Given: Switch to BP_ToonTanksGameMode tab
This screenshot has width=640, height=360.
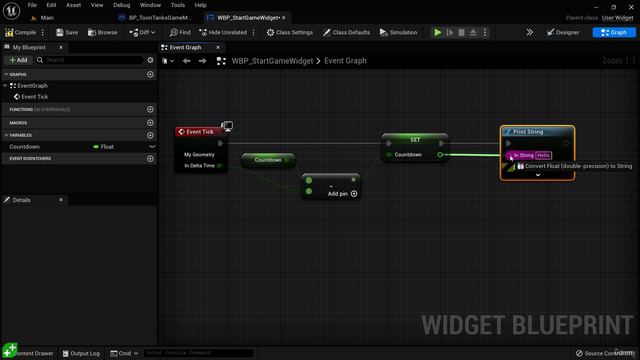Looking at the screenshot, I should 155,18.
